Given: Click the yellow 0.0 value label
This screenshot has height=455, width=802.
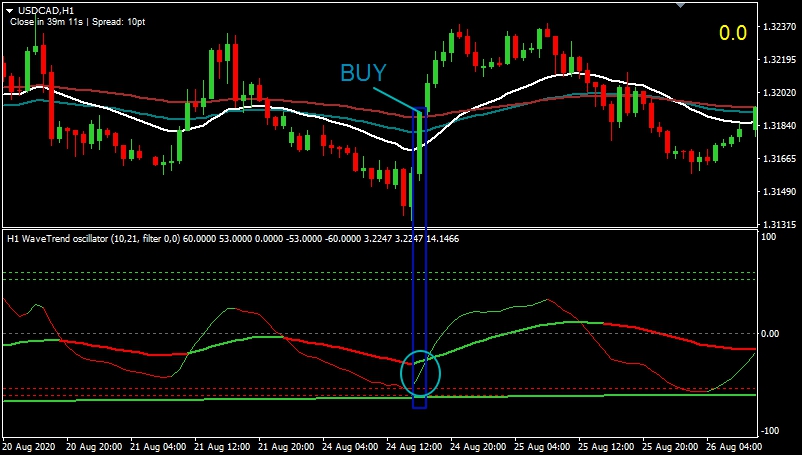Looking at the screenshot, I should [733, 33].
